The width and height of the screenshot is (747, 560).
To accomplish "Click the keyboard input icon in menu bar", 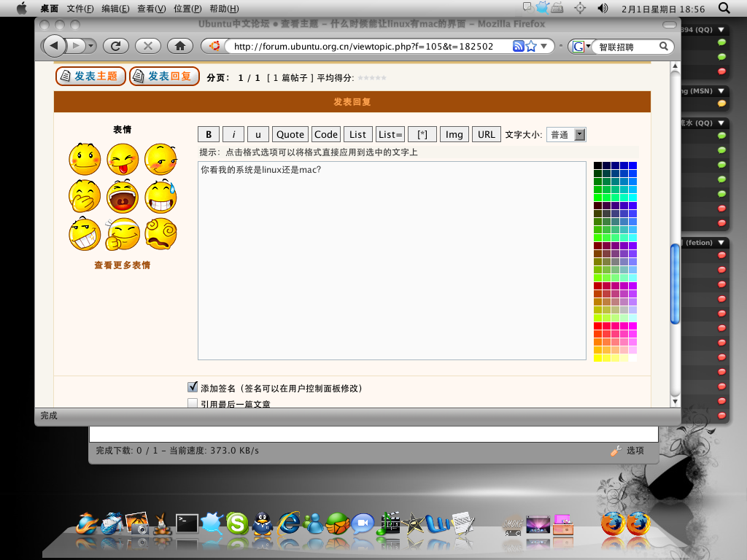I will pos(557,8).
